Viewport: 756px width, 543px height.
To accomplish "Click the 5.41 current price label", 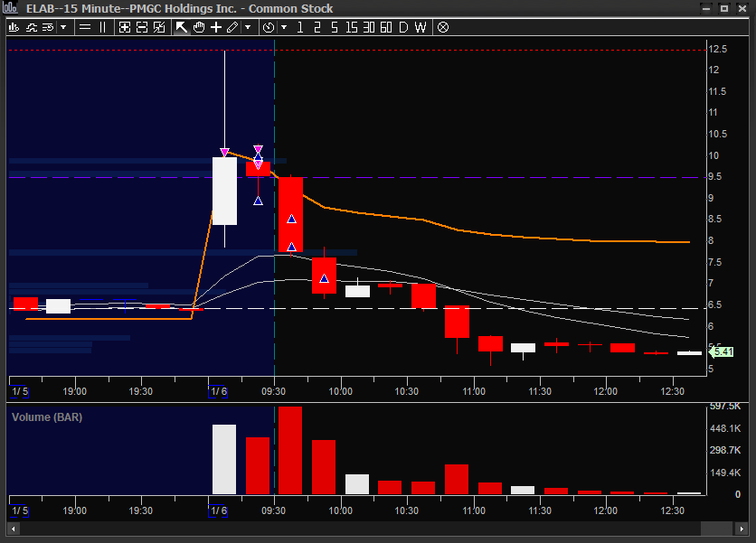I will [723, 351].
